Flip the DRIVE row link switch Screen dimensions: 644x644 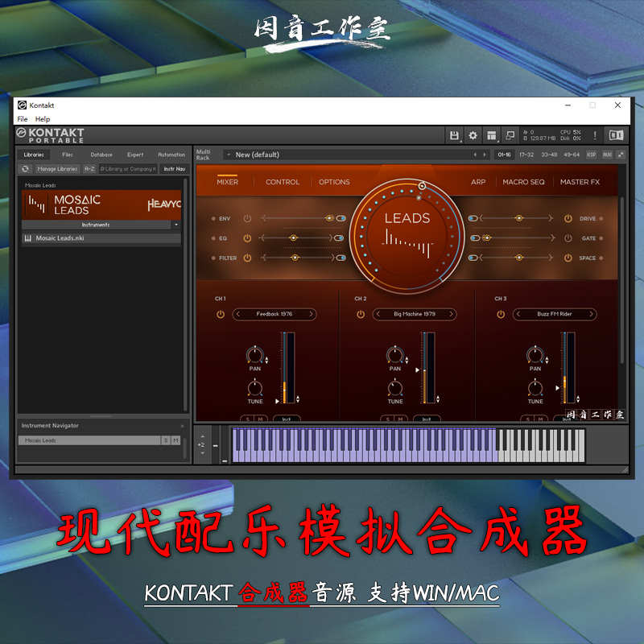pos(473,218)
